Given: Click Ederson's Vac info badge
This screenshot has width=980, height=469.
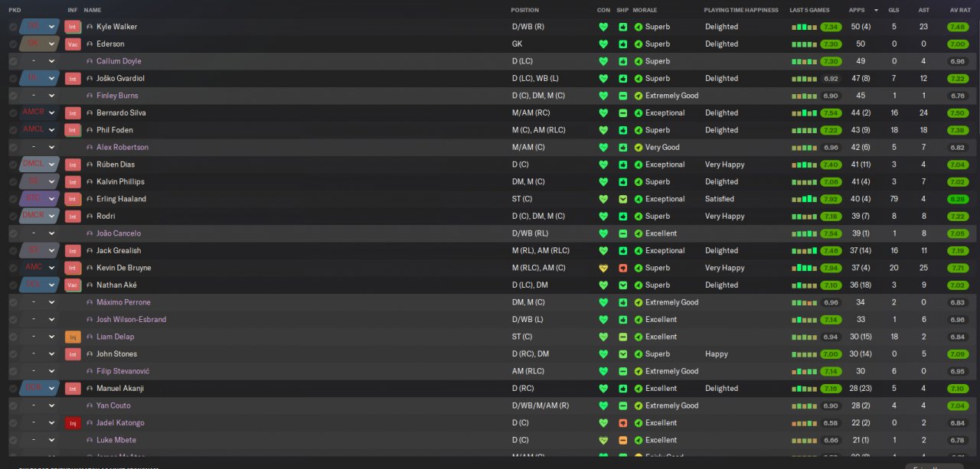Looking at the screenshot, I should pyautogui.click(x=73, y=44).
